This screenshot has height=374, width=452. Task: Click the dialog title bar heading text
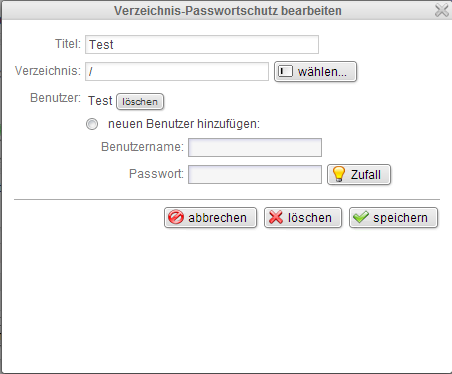point(228,11)
